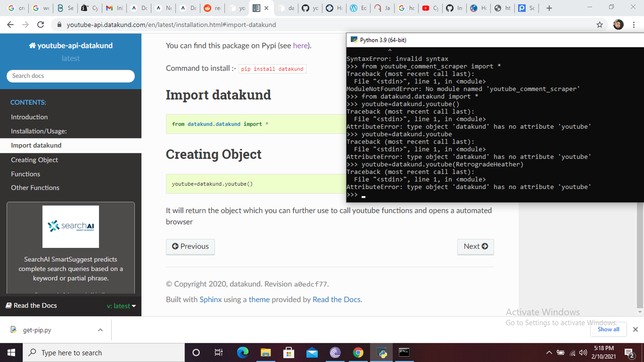Screen dimensions: 644x362
Task: Show all downloads
Action: 608,329
